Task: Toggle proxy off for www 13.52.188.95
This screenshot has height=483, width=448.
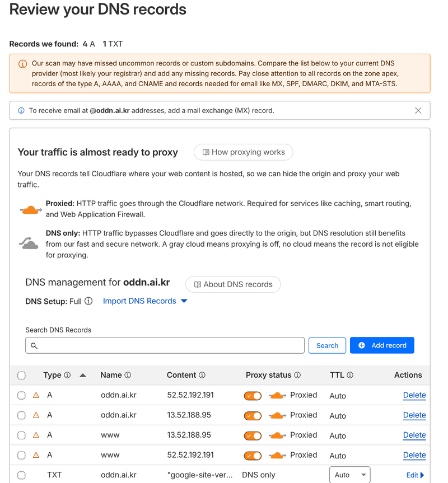Action: coord(253,436)
